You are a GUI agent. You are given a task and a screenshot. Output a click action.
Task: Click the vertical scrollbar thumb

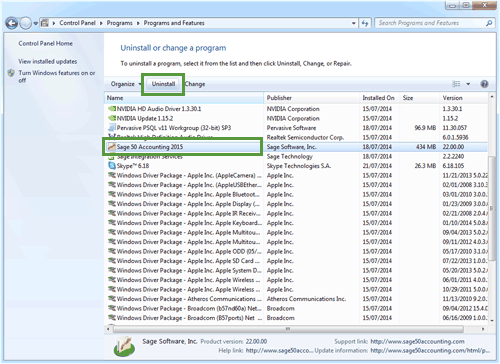(x=492, y=208)
